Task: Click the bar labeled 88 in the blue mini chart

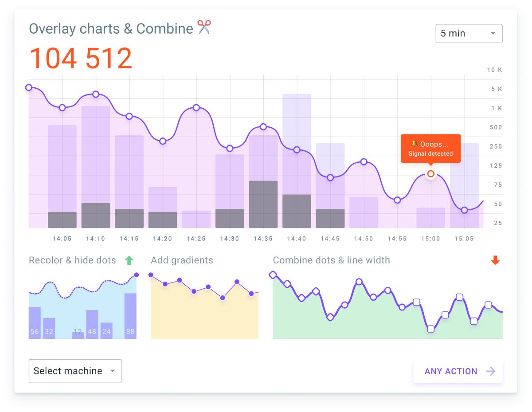Action: [x=130, y=315]
